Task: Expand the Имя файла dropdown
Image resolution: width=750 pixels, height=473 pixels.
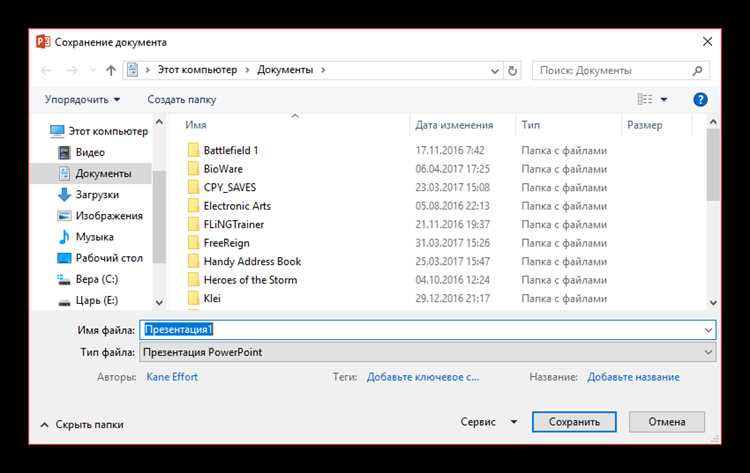Action: click(x=708, y=330)
